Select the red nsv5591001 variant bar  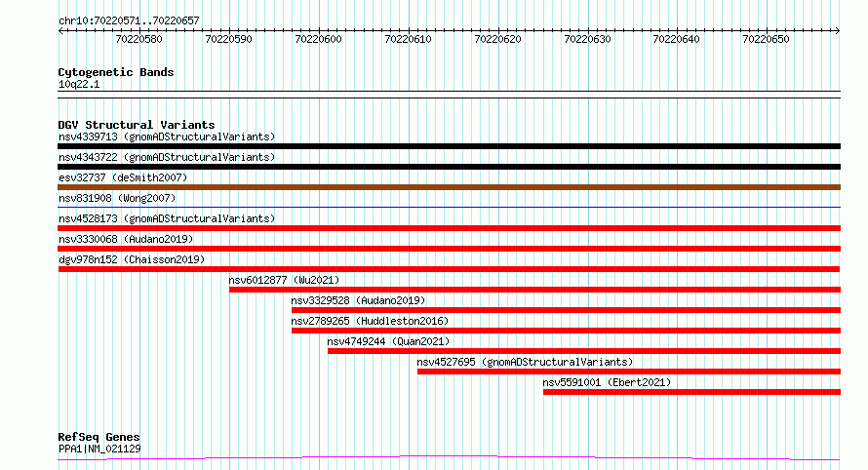click(x=692, y=392)
